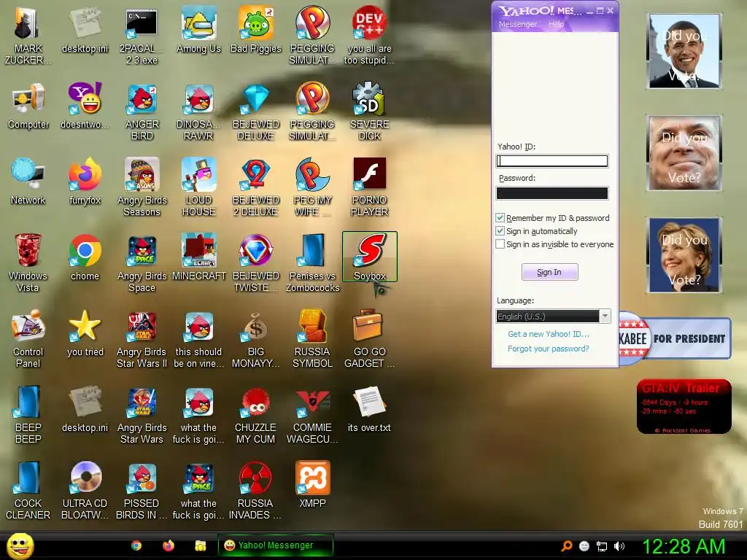Select the LOUD HOUSE icon
747x560 pixels.
pyautogui.click(x=198, y=187)
